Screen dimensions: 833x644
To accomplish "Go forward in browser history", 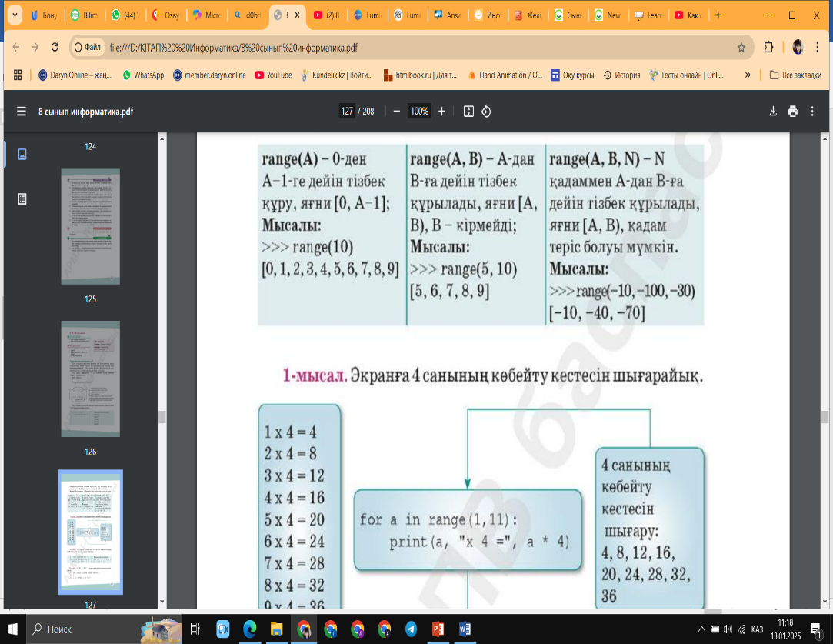I will click(x=35, y=47).
